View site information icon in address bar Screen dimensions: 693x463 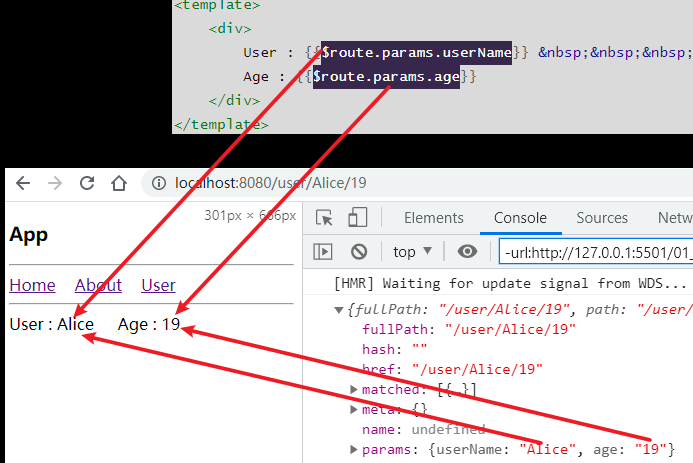click(159, 182)
